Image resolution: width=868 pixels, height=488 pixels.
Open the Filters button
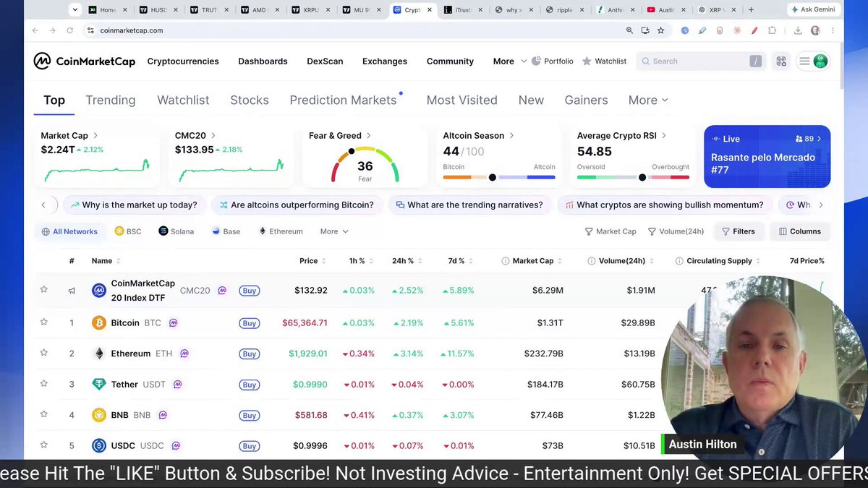coord(737,231)
